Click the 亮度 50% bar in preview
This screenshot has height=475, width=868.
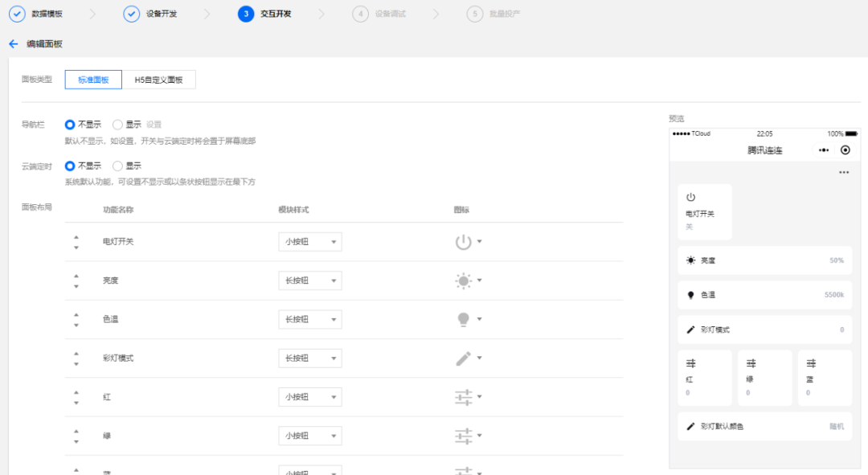[x=764, y=260]
